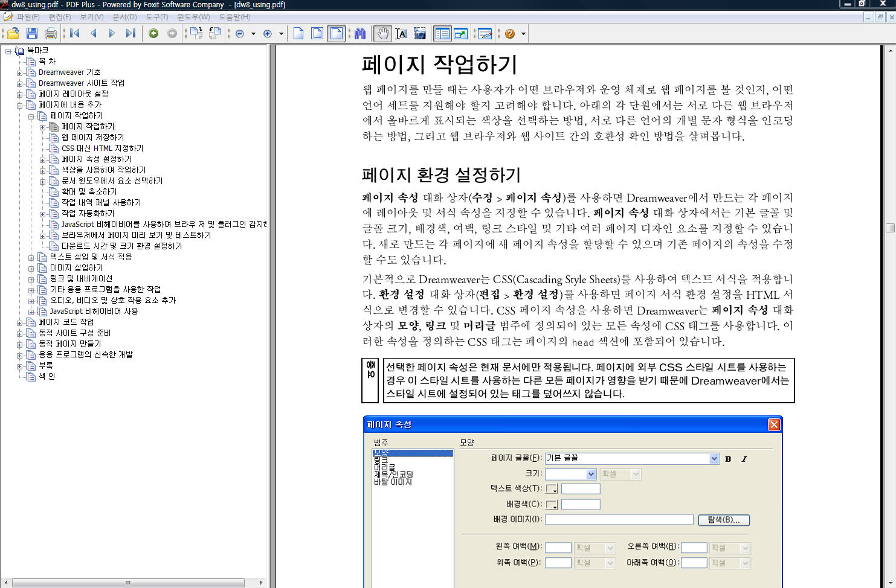Screen dimensions: 896x588
Task: Select the Fit width view icon
Action: point(336,34)
